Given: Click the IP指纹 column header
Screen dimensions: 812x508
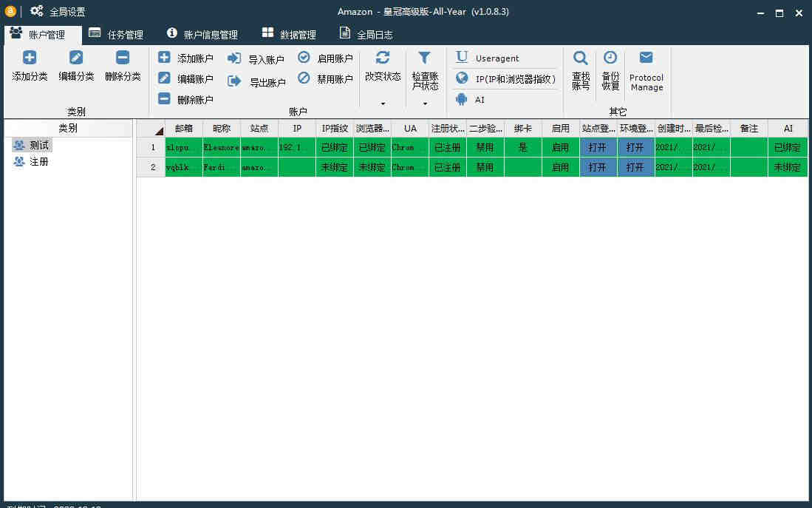Looking at the screenshot, I should pos(335,128).
